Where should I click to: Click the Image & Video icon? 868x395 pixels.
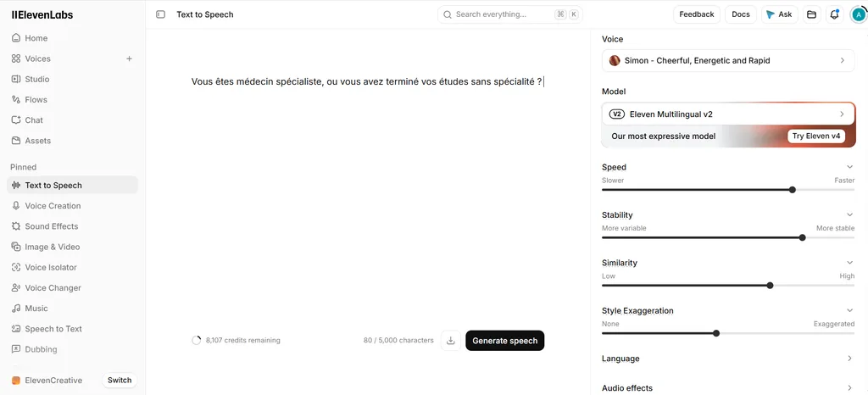coord(16,247)
